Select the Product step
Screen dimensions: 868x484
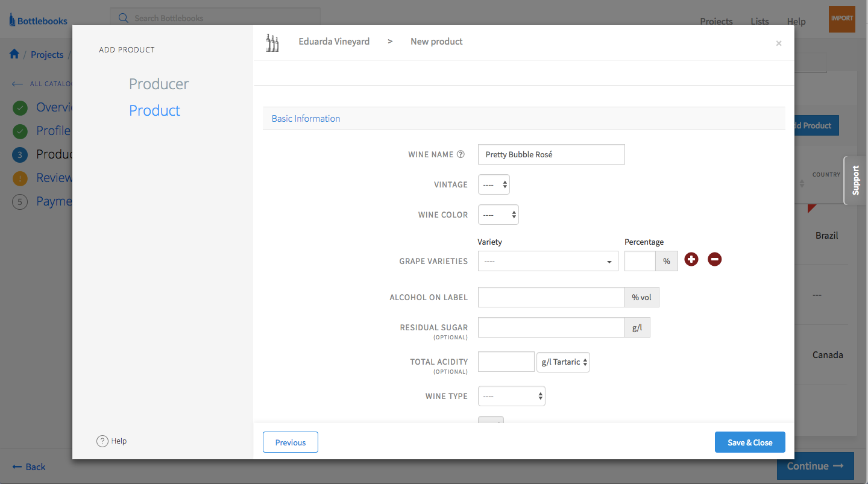click(155, 110)
